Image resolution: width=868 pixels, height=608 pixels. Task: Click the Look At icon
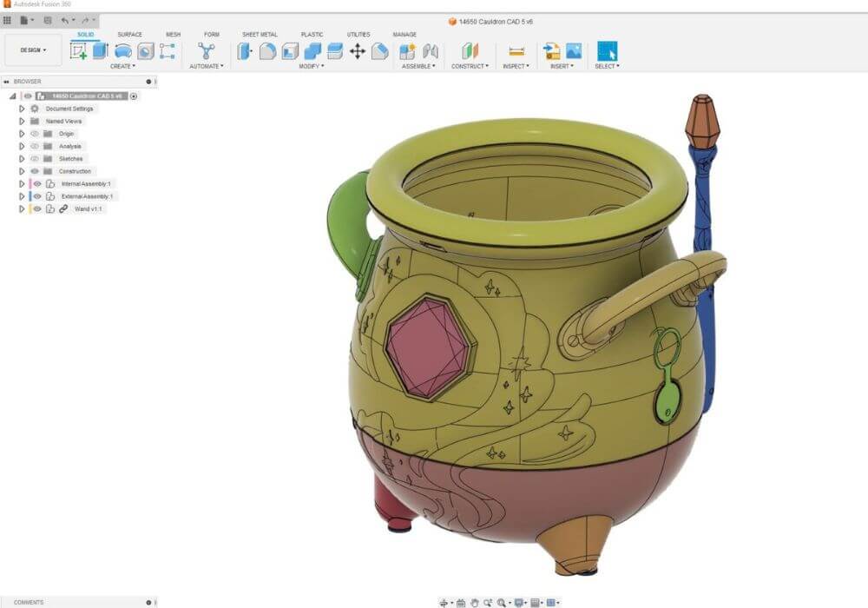(x=461, y=603)
